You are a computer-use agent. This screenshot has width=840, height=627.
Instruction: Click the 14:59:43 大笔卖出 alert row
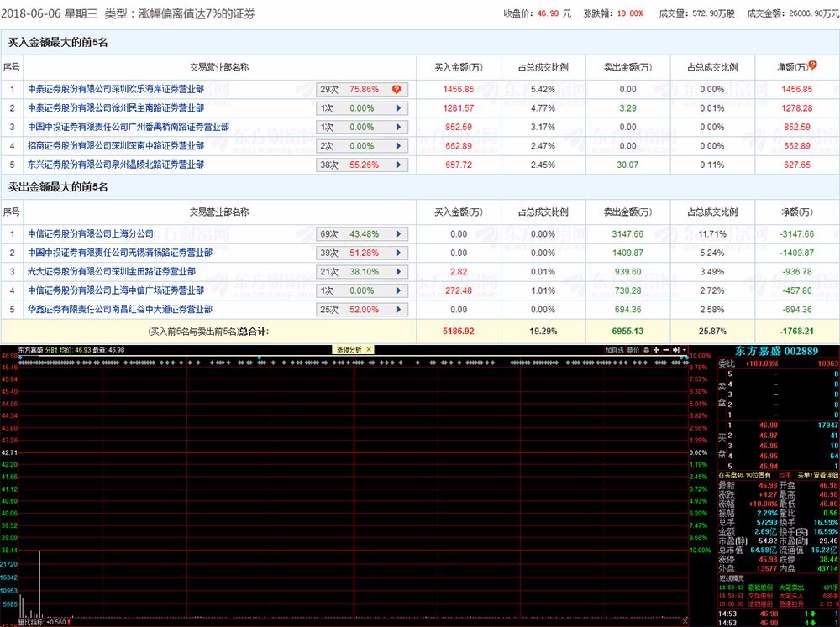pos(779,588)
